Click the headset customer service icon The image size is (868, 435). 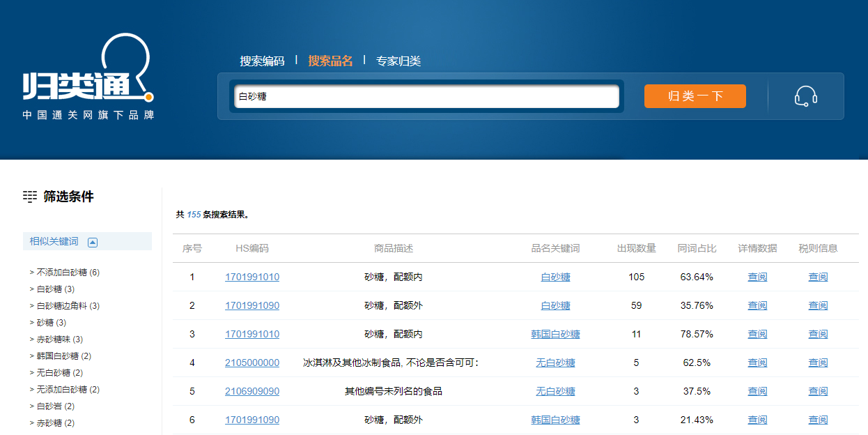[x=805, y=96]
